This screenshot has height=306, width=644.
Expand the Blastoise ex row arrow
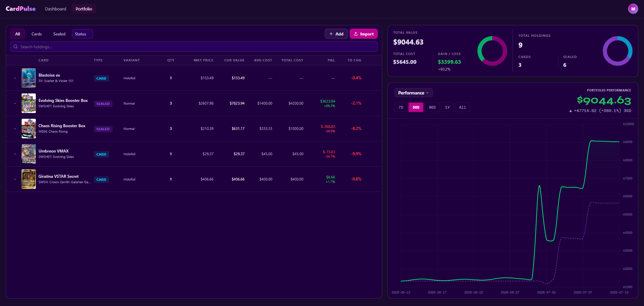tap(15, 78)
